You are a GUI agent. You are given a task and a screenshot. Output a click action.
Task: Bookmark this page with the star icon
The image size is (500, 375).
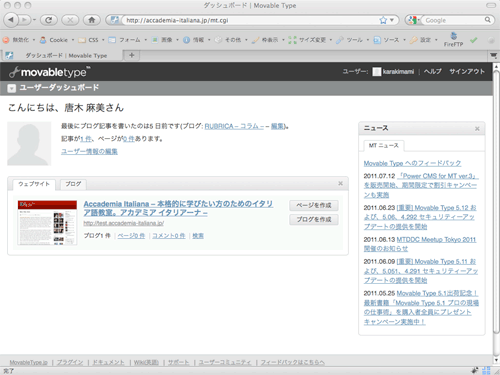pos(383,20)
